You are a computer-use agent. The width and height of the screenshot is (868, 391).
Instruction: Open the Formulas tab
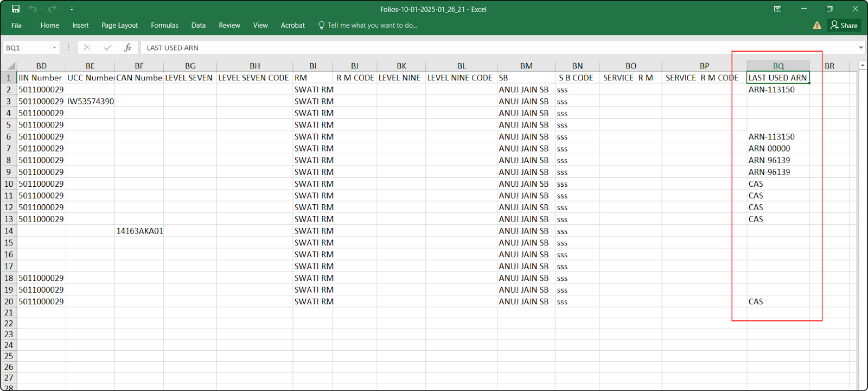click(x=164, y=25)
